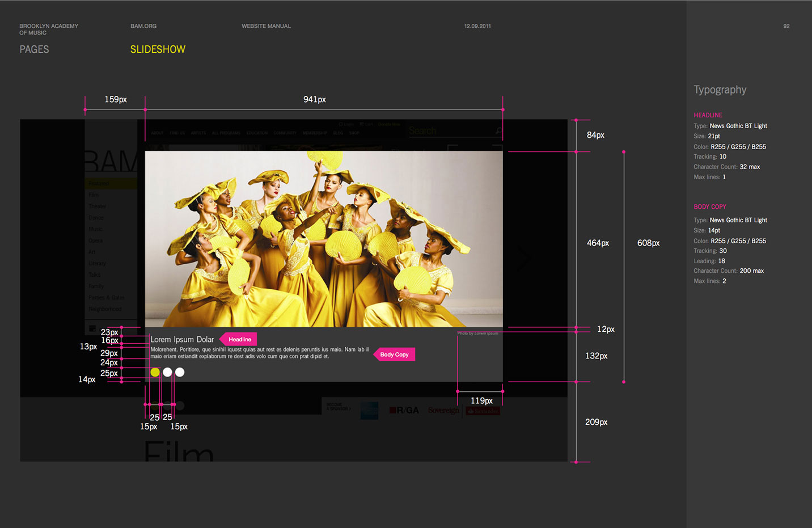Open the MEMBERSHIP nav menu item
This screenshot has height=528, width=812.
coord(315,133)
